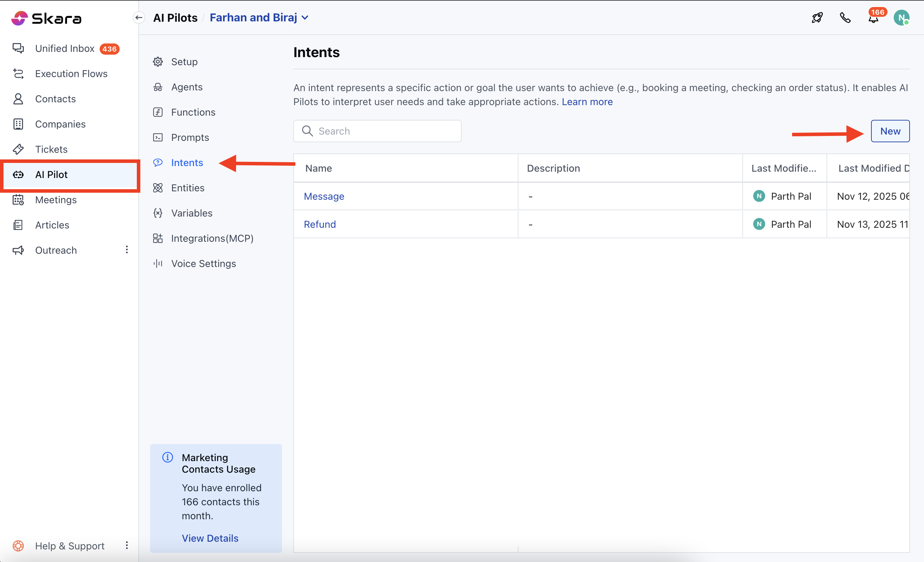This screenshot has width=924, height=562.
Task: Open the phone dialer icon
Action: [x=845, y=18]
